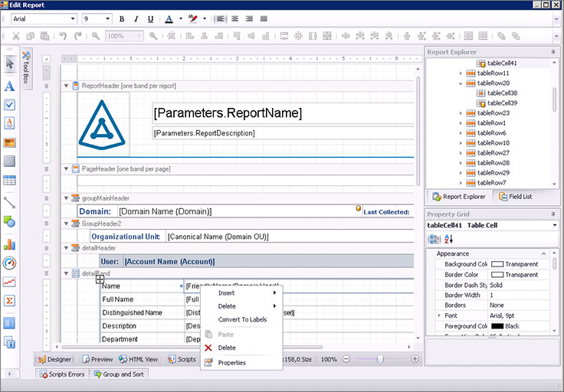This screenshot has width=564, height=392.
Task: Pick the Sparkline control tool
Action: click(x=10, y=282)
